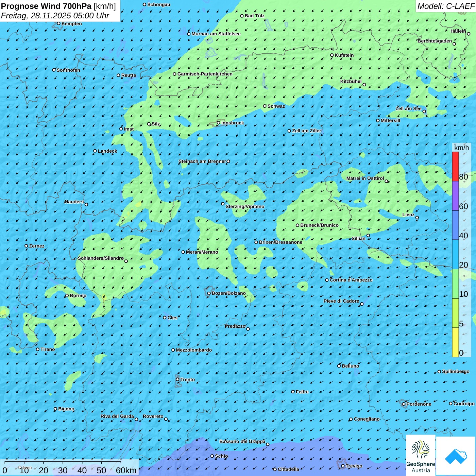Click the 'Murnau am Staffelsee' label
476x476 pixels.
[x=216, y=34]
